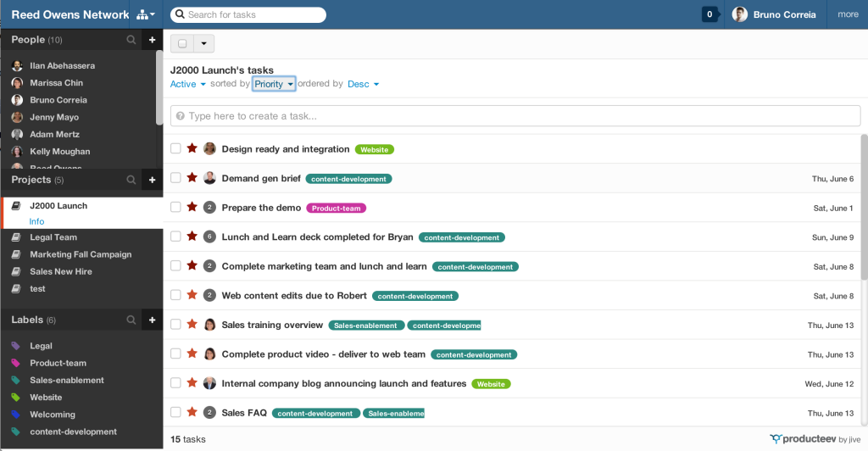Search projects with the Projects magnifier icon
This screenshot has width=868, height=451.
pyautogui.click(x=131, y=180)
